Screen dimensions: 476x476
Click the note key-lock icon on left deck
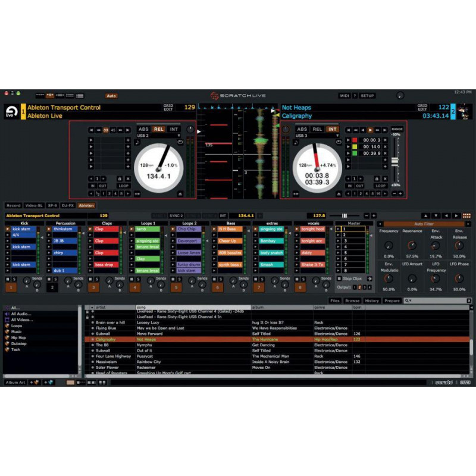[x=138, y=142]
